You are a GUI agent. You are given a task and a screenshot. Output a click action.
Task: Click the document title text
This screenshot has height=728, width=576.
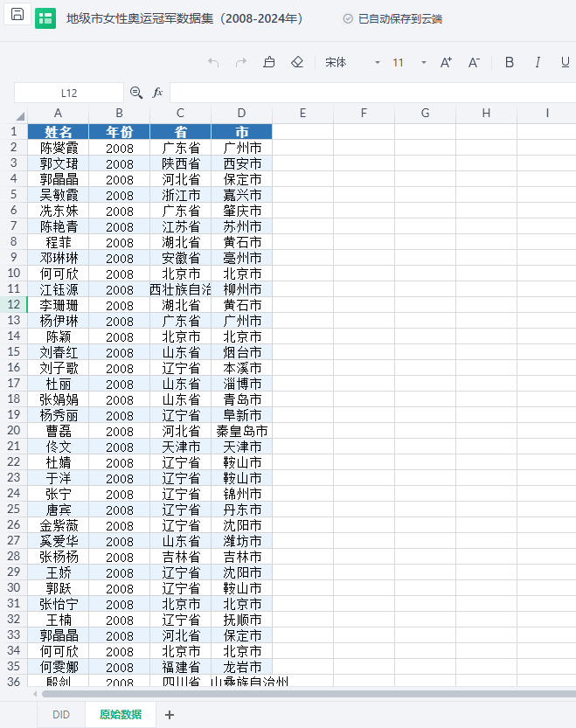184,18
